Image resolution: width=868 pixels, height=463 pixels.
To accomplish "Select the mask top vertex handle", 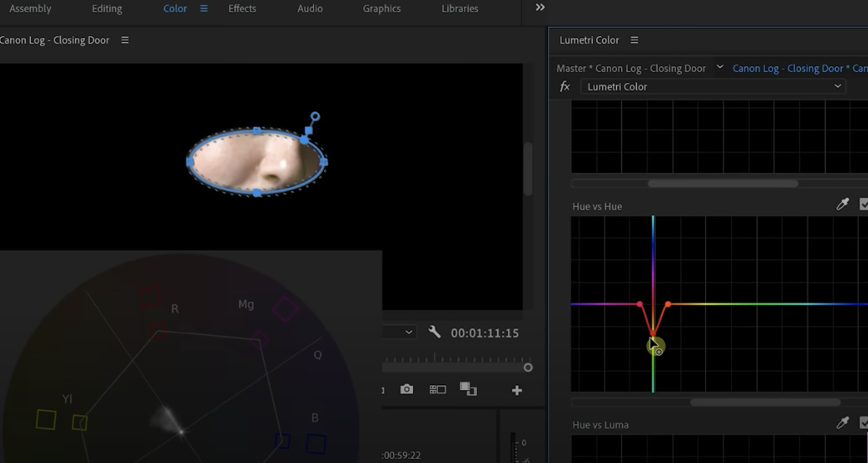I will (256, 131).
